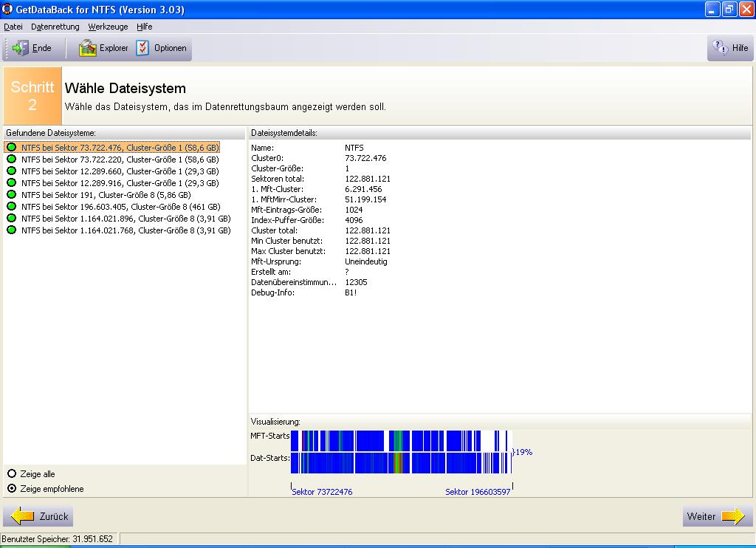Click the Optionen button label
Screen dimensions: 756x548
171,48
